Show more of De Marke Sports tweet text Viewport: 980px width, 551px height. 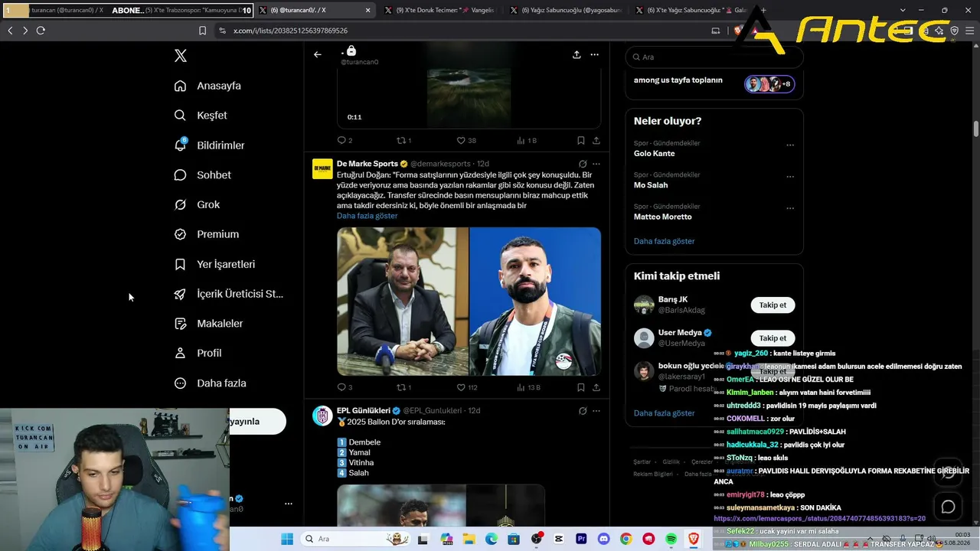click(x=367, y=216)
